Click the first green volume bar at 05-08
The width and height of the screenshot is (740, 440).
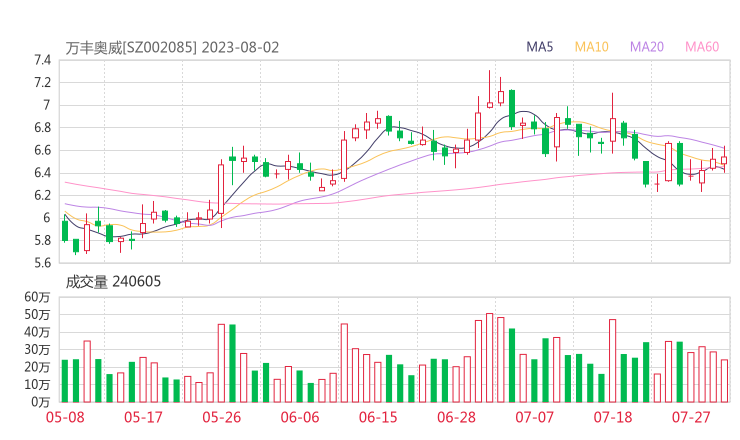(x=65, y=381)
